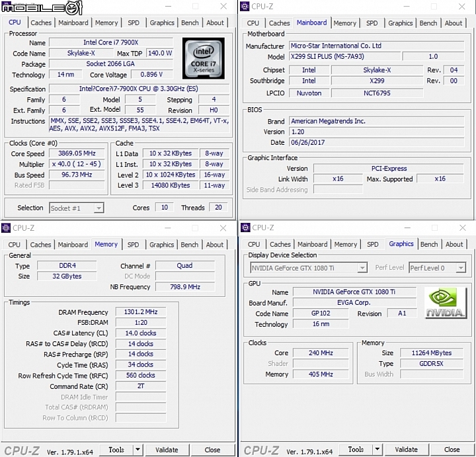Open Tools dropdown arrow in Memory window
The image size is (476, 457).
coord(138,450)
